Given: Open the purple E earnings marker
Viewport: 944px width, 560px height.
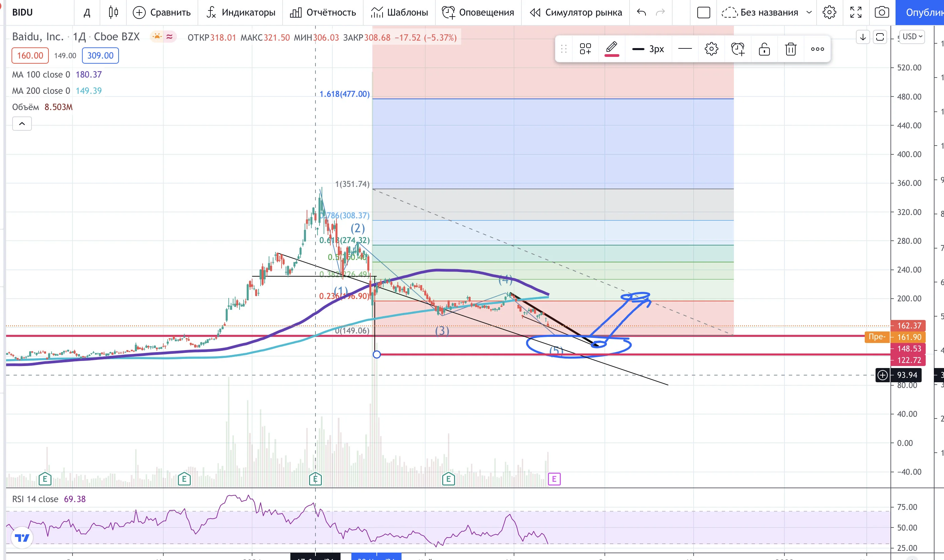Looking at the screenshot, I should 554,479.
